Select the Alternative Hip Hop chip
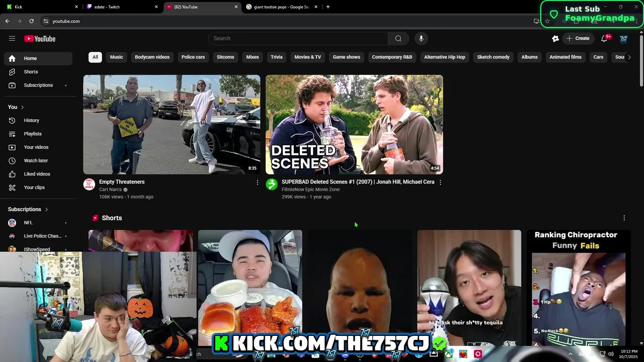 point(445,57)
